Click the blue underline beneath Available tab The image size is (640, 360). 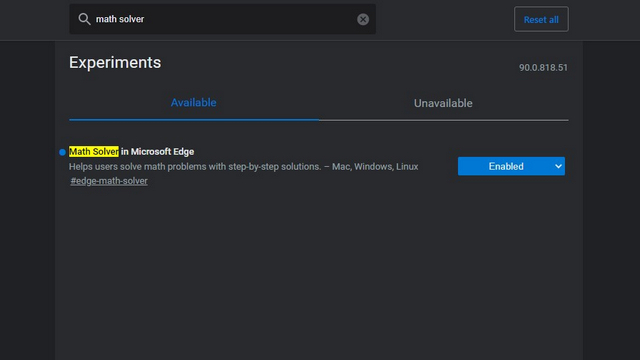point(194,120)
